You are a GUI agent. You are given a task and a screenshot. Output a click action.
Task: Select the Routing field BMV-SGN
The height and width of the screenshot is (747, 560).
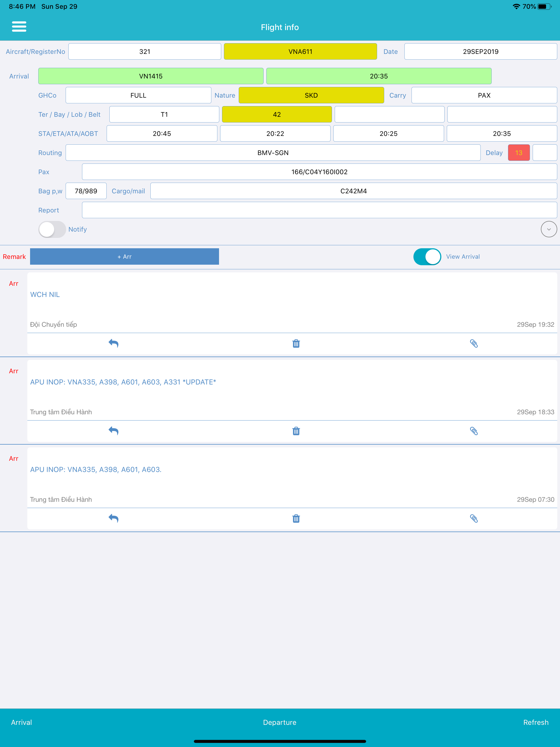pos(273,153)
